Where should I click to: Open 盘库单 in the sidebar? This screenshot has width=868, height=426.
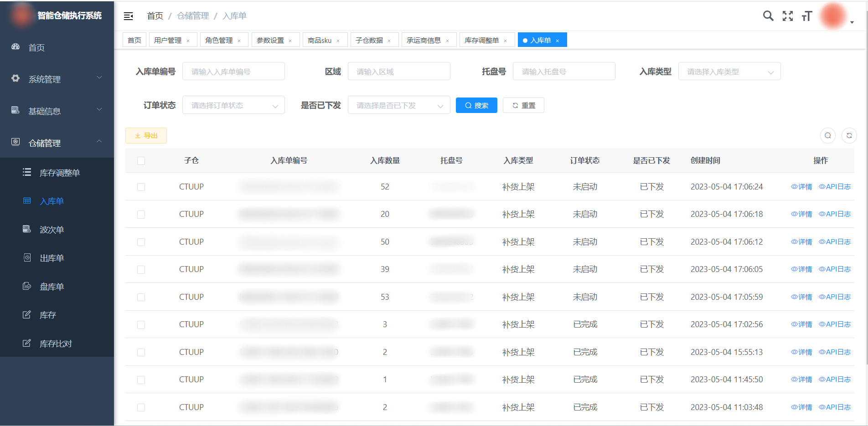[57, 287]
